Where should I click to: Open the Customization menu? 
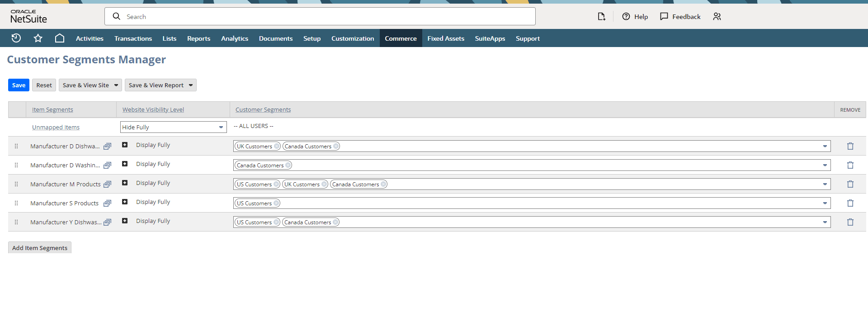(x=353, y=38)
